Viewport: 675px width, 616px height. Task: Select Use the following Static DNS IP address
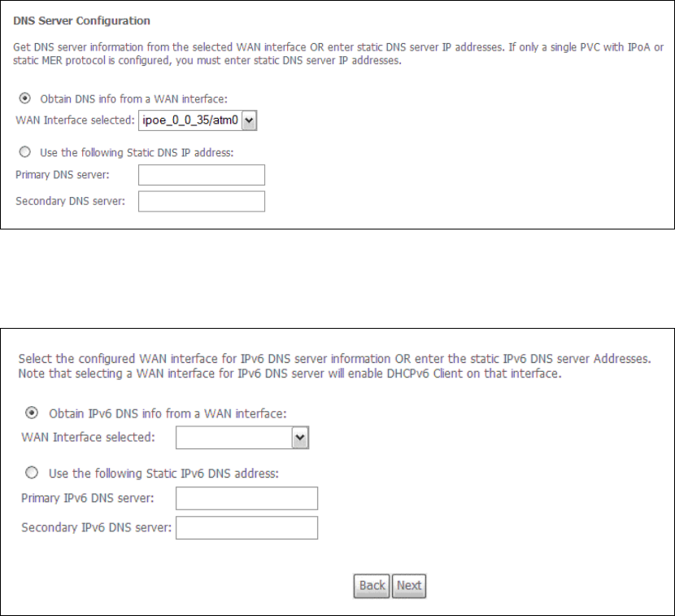(25, 152)
